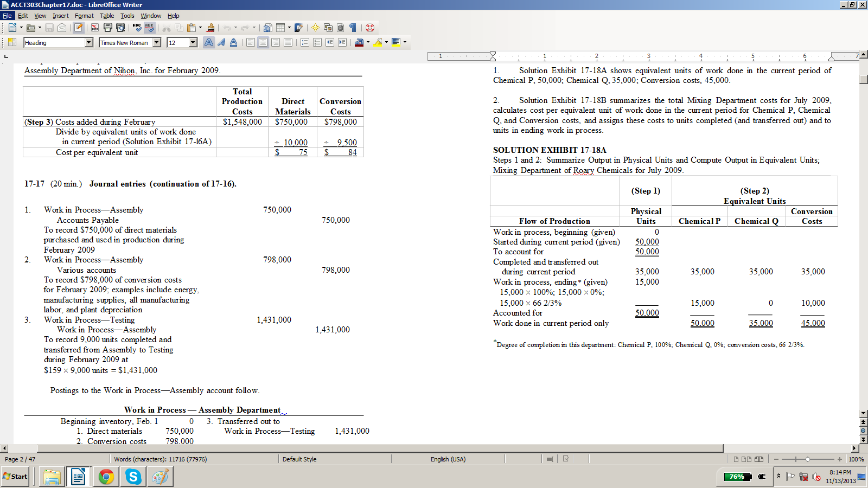Open Skype from taskbar
Screen dimensions: 868x488
[x=133, y=477]
